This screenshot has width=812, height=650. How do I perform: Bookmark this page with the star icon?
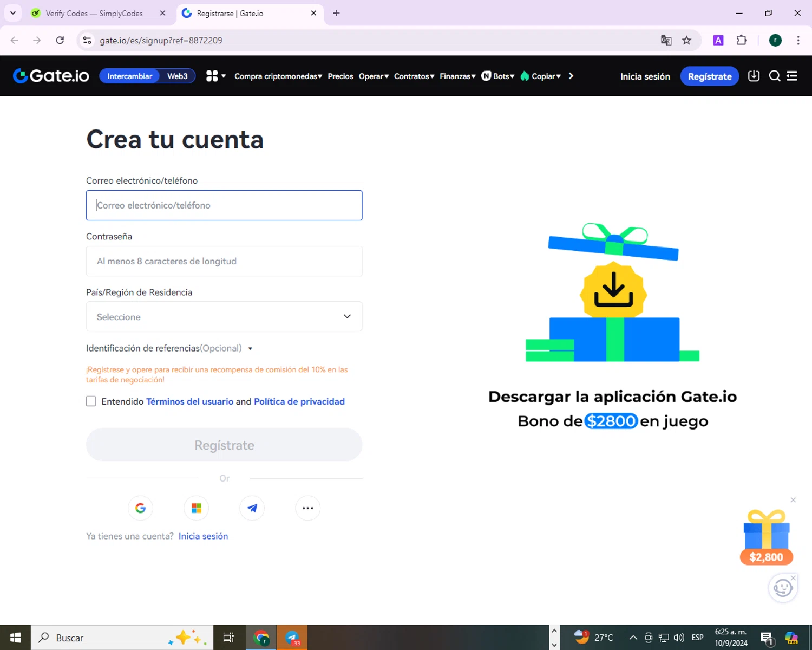[x=686, y=41]
